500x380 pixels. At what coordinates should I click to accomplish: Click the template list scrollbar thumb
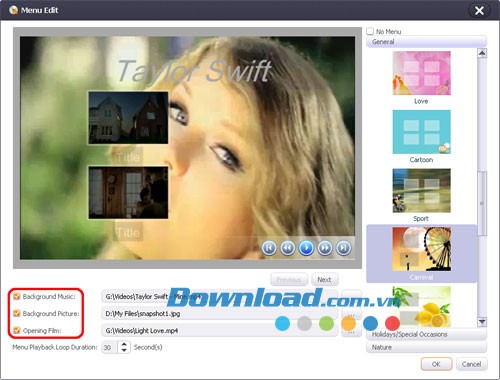coord(482,203)
